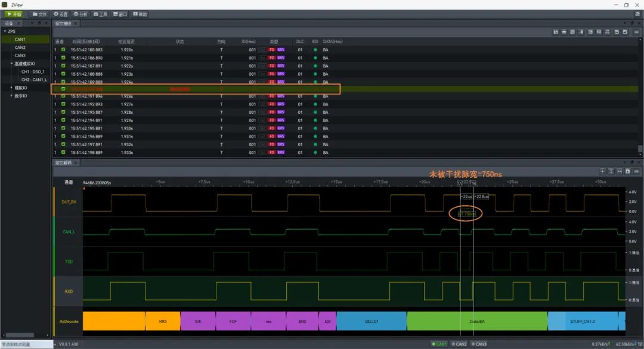Viewport: 644px width, 349px height.
Task: Select CAN1 in device tree
Action: coord(20,39)
